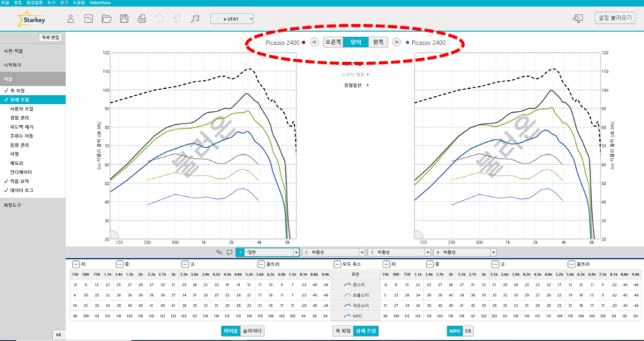Viewport: 644px width, 341px height.
Task: Click the music notes icon
Action: 195,19
